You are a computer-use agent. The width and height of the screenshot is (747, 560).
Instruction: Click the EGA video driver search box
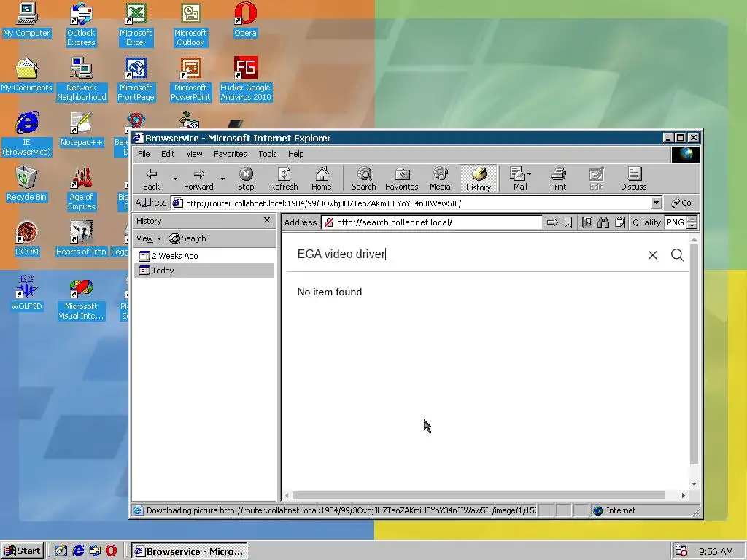click(469, 254)
